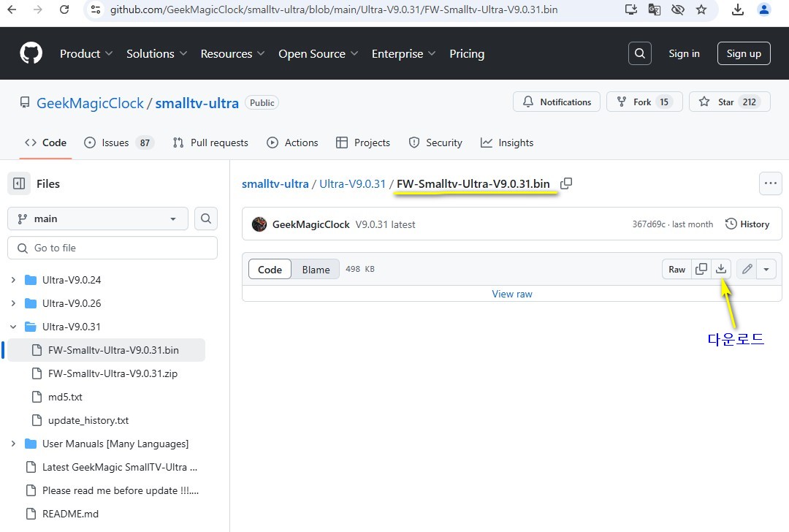Image resolution: width=789 pixels, height=532 pixels.
Task: Copy raw file contents icon
Action: click(701, 269)
